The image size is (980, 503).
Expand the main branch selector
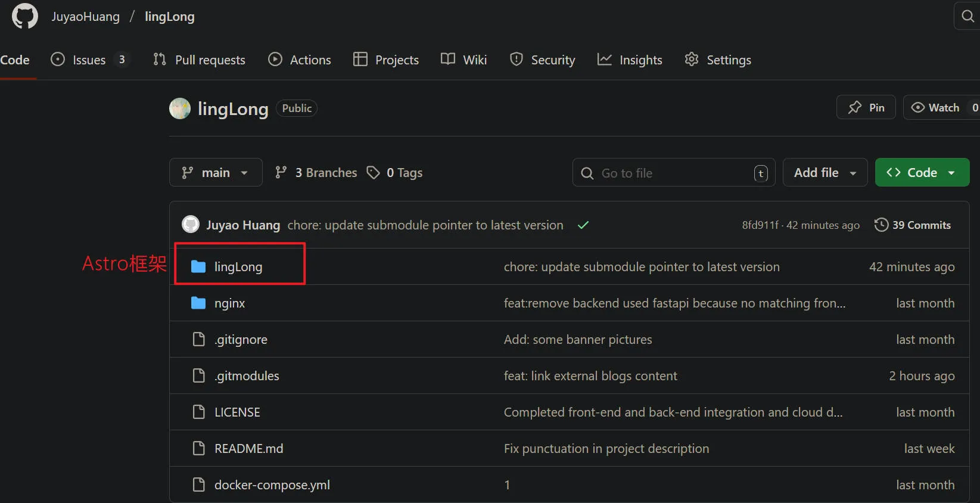pos(216,172)
